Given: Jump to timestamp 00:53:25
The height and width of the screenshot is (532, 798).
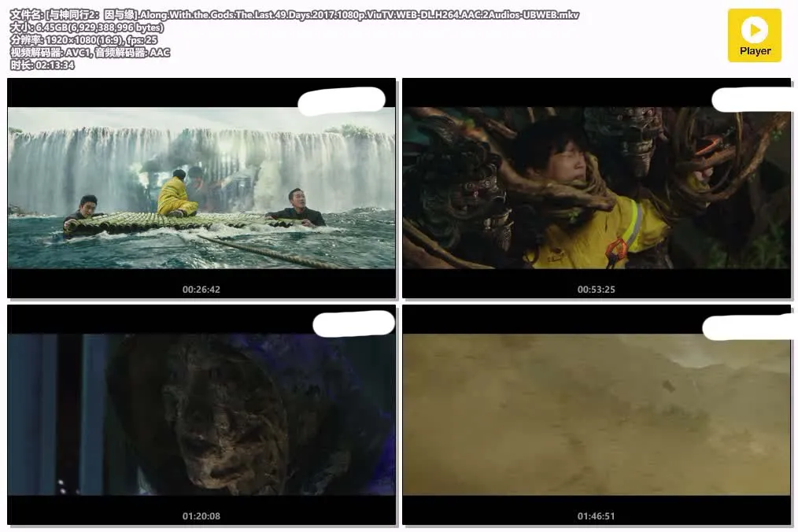Looking at the screenshot, I should pos(596,290).
